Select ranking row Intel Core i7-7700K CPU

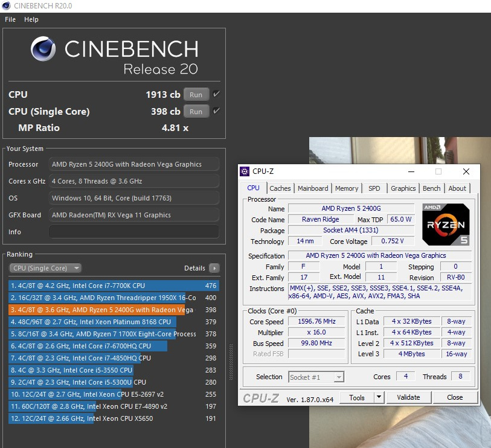click(x=114, y=286)
